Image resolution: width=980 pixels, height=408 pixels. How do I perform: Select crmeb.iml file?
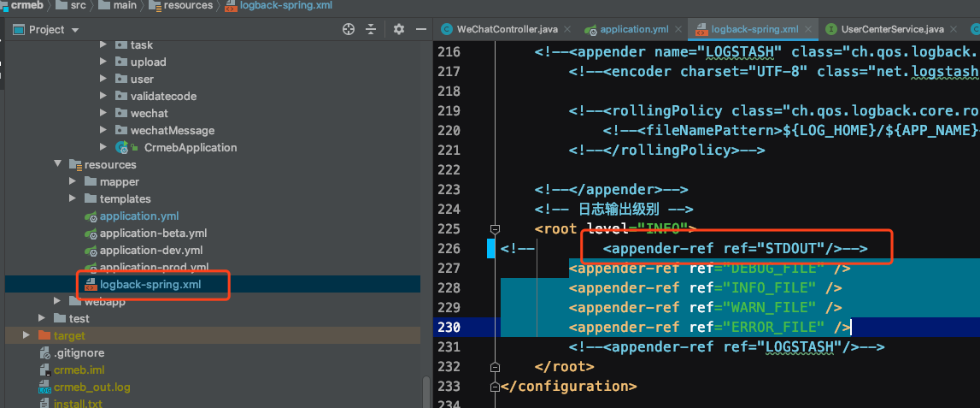point(80,370)
